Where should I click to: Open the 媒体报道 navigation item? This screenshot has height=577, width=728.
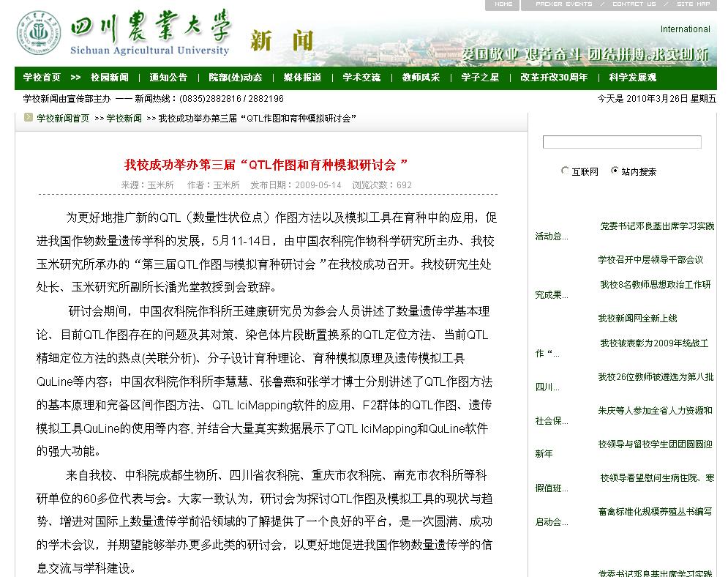(x=302, y=78)
